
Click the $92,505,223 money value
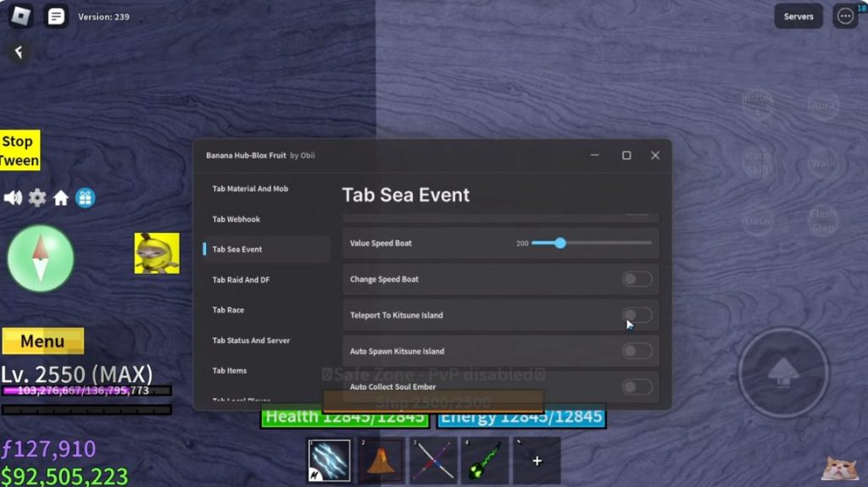pos(64,477)
